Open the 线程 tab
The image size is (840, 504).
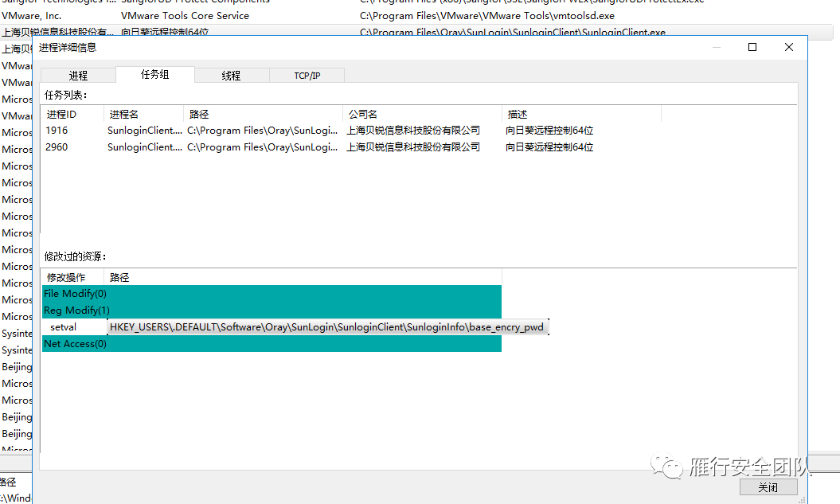(232, 76)
